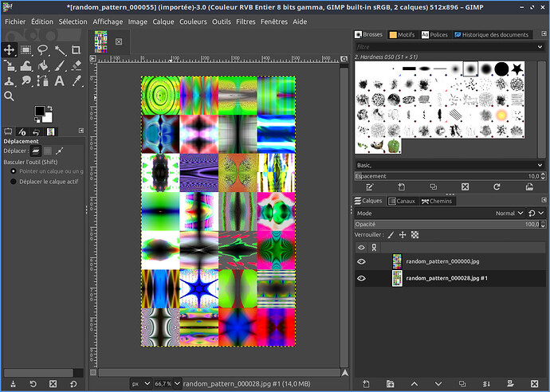The image size is (550, 392).
Task: Open the Brushes panel configuration menu
Action: (x=544, y=33)
